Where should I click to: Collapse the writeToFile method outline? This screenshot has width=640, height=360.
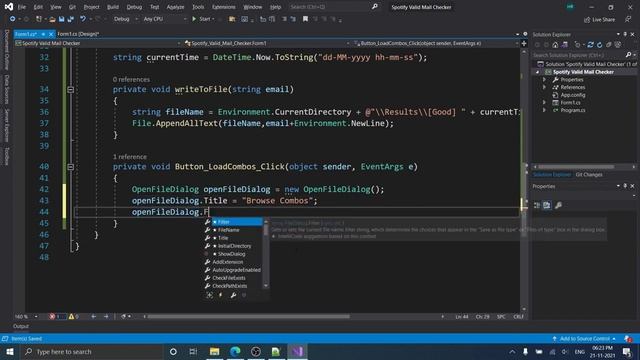71,89
